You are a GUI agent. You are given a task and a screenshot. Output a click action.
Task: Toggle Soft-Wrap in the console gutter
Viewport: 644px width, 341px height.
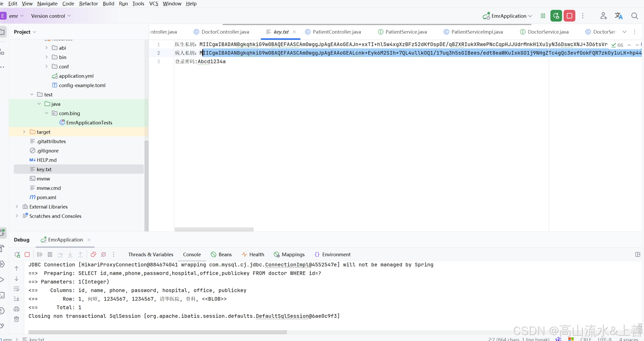(x=17, y=289)
